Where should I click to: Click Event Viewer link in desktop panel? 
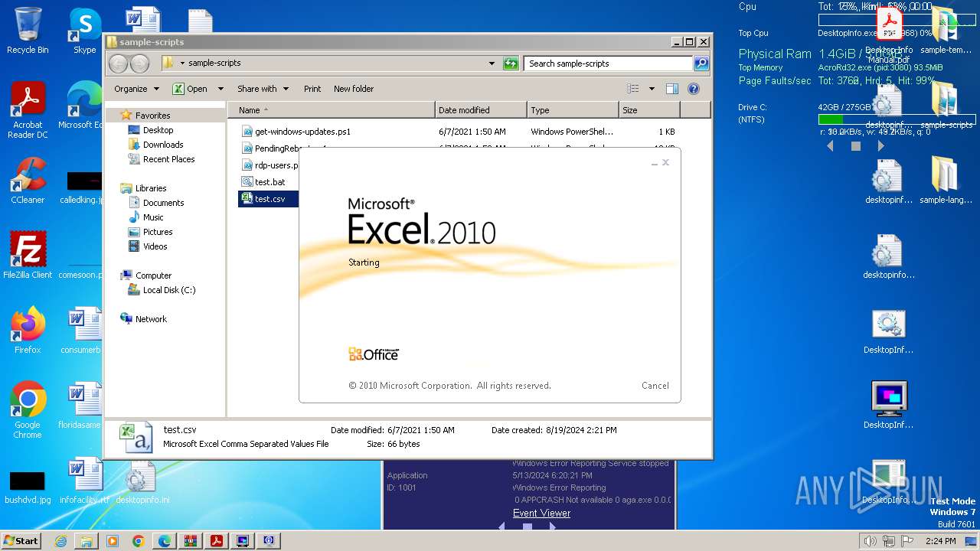tap(541, 514)
